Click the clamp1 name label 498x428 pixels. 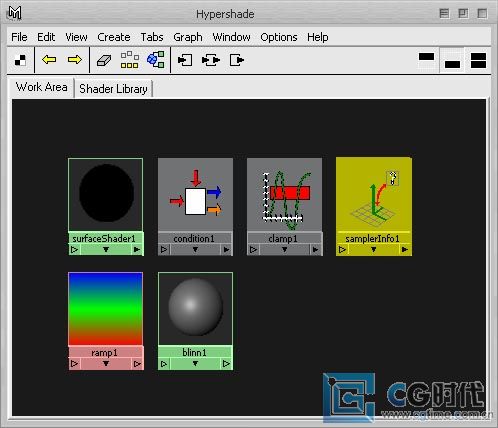(x=283, y=239)
